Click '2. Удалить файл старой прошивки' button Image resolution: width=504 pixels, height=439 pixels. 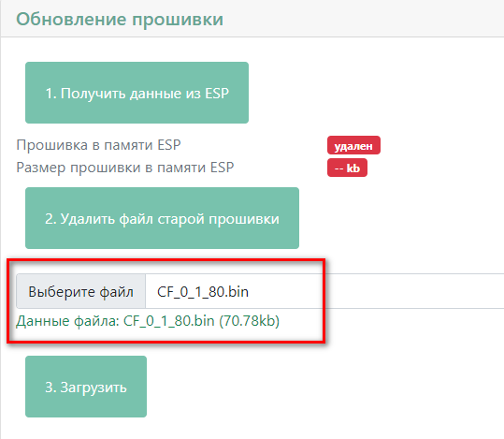coord(162,218)
